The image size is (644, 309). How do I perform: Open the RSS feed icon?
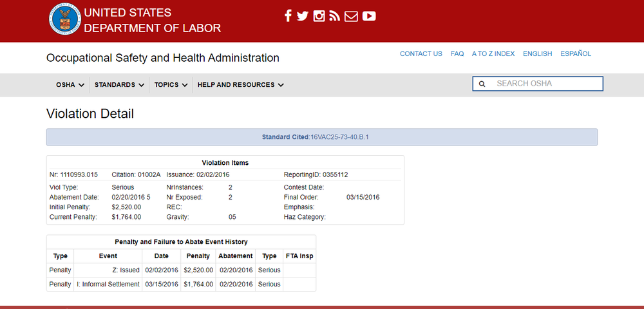tap(334, 16)
